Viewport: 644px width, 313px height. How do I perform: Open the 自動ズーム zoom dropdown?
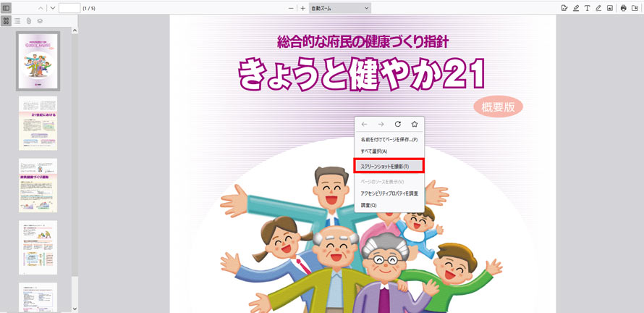coord(339,8)
